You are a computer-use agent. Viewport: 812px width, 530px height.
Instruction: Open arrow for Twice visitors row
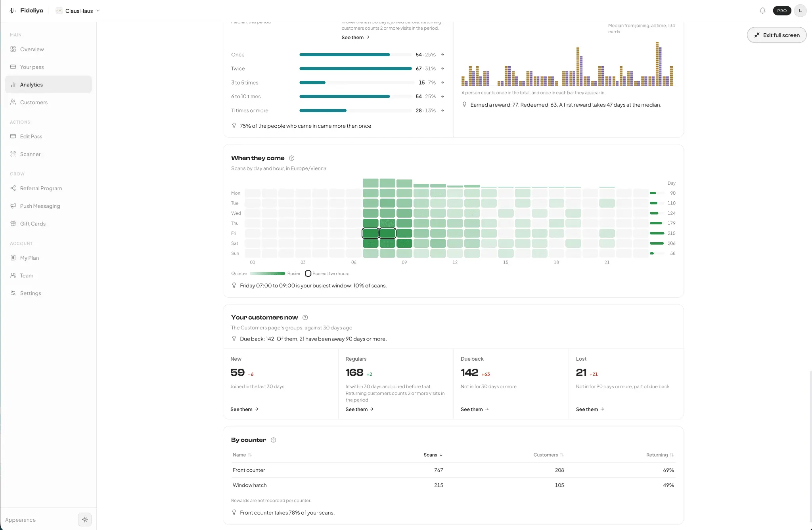(442, 69)
